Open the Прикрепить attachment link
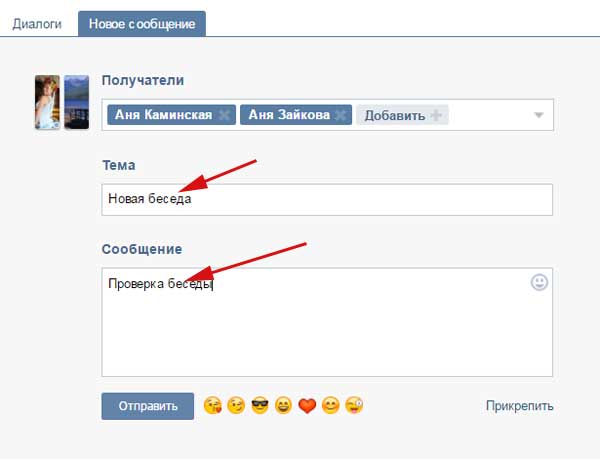Screen dimensions: 600x459 519,406
